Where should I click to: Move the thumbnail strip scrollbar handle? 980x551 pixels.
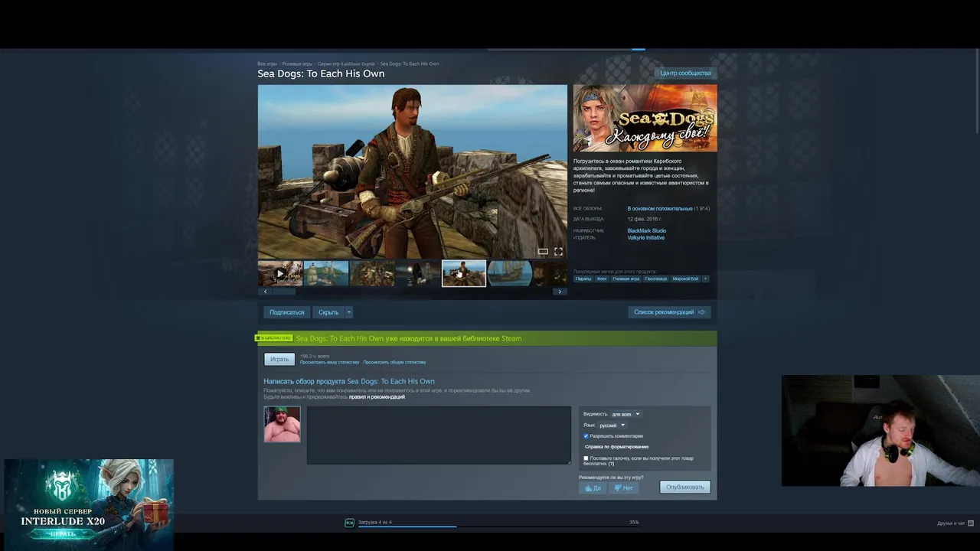(285, 292)
